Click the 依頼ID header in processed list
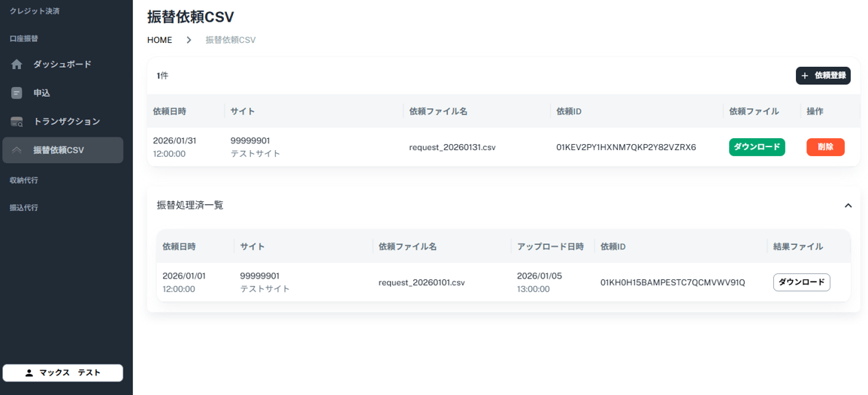This screenshot has height=395, width=868. [613, 246]
